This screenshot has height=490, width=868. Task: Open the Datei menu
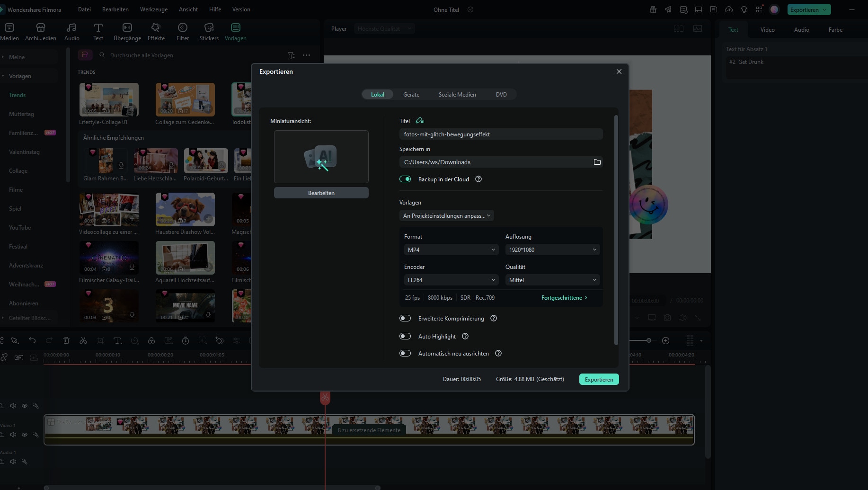[84, 9]
